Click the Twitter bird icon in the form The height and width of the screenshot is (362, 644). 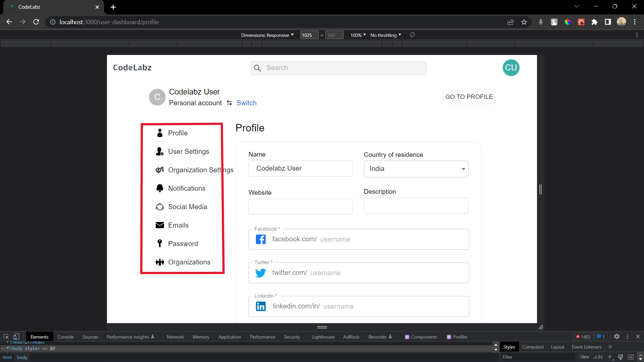(261, 273)
